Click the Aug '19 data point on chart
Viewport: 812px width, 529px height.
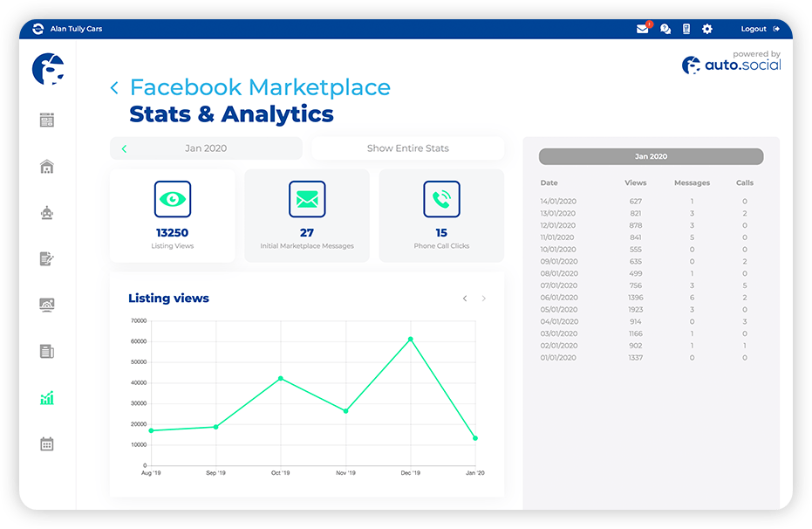151,430
